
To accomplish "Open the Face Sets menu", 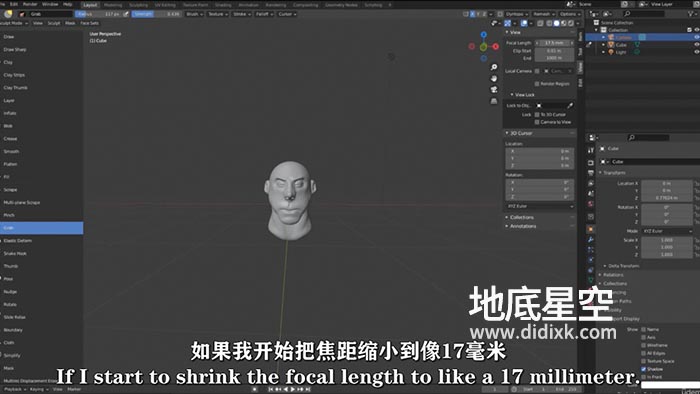I will click(89, 23).
